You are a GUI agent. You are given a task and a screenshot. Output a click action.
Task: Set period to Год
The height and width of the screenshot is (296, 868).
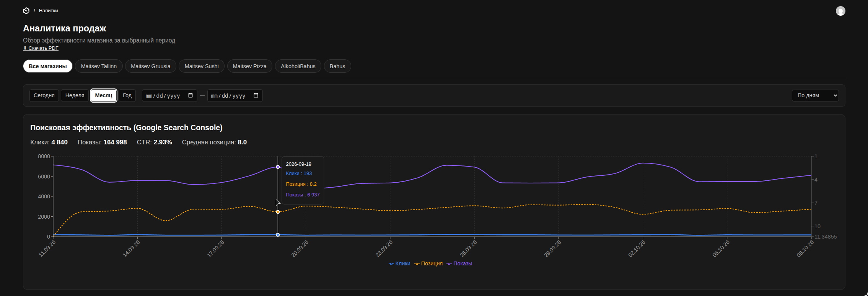(127, 95)
